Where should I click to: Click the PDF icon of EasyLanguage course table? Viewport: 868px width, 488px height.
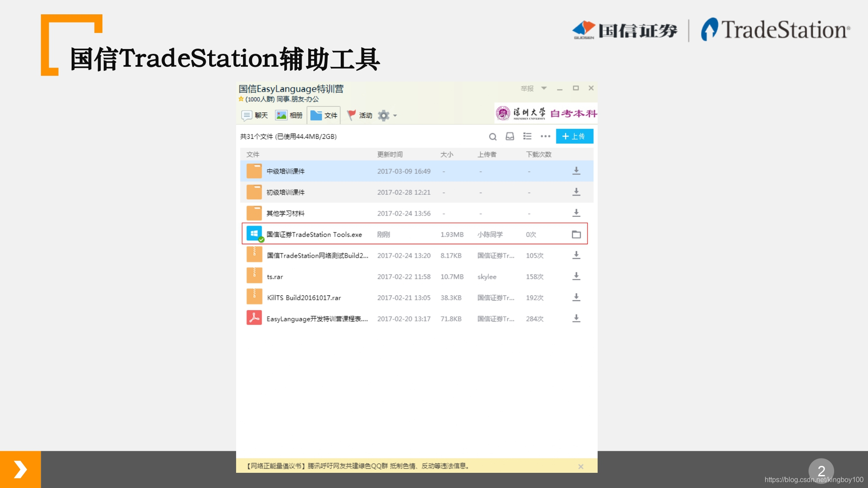coord(254,318)
